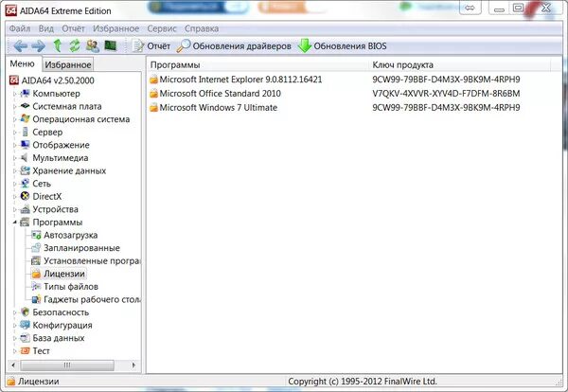The width and height of the screenshot is (568, 392).
Task: Click the Windows 7 Ultimate row icon
Action: [154, 108]
